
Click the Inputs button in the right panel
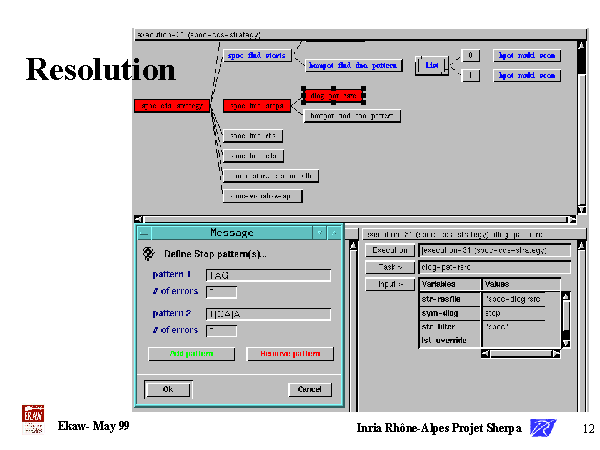coord(389,285)
